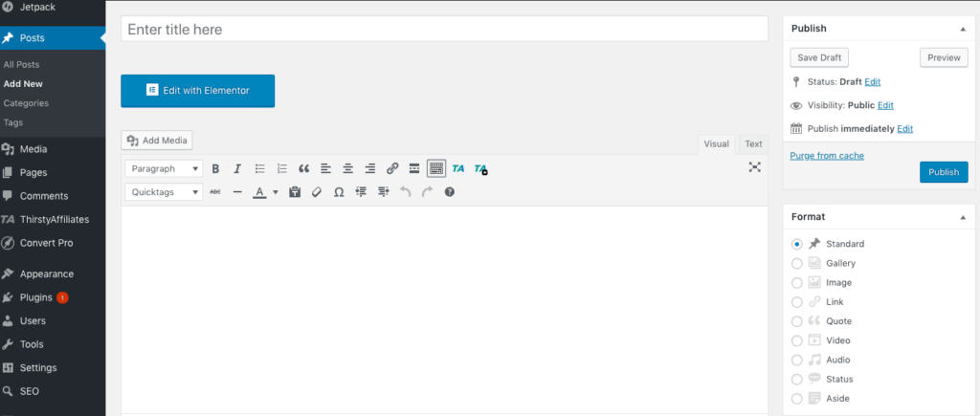
Task: Insert Read More tag
Action: point(413,168)
